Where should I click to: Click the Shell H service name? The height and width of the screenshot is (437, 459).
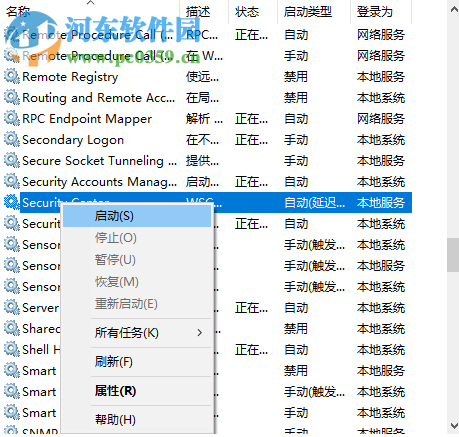pos(41,350)
